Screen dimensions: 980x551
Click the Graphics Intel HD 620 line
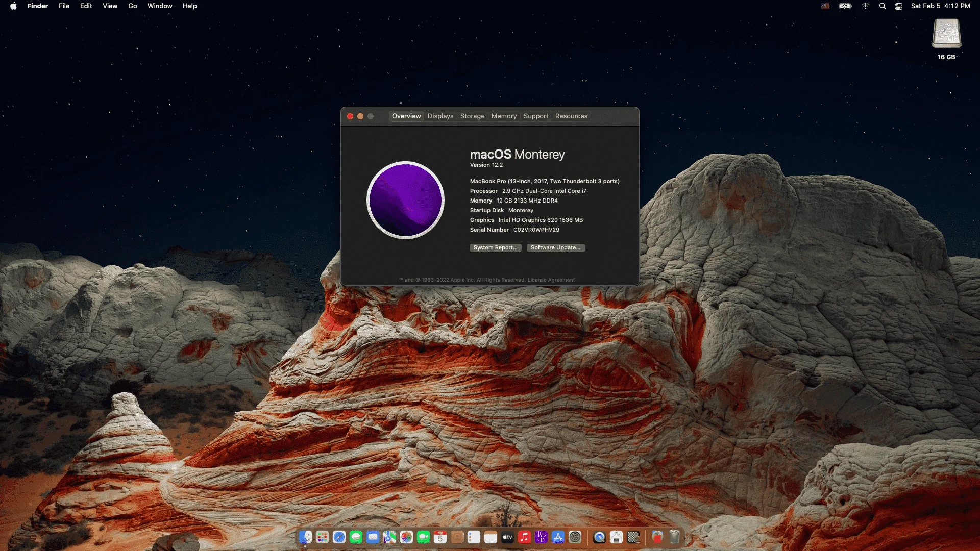(x=526, y=220)
